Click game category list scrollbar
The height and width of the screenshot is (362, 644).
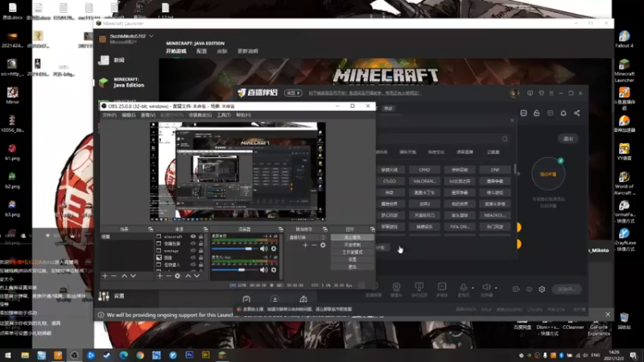click(514, 170)
